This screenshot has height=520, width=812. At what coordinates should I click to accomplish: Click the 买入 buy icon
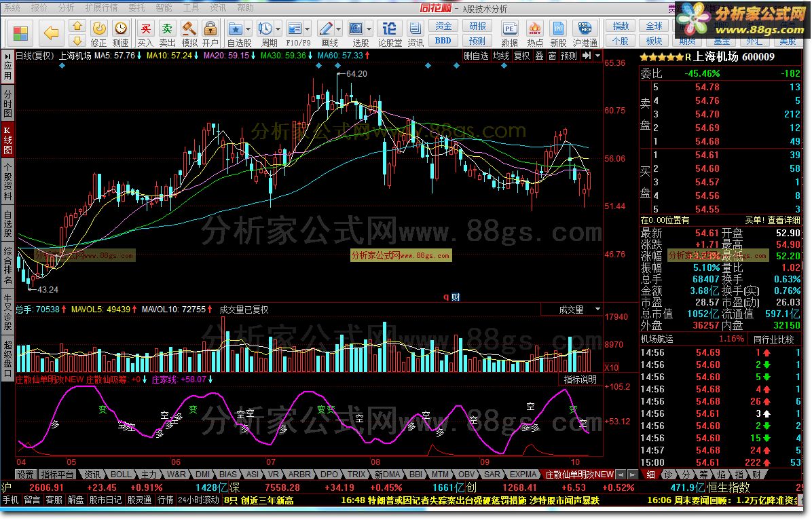(145, 28)
